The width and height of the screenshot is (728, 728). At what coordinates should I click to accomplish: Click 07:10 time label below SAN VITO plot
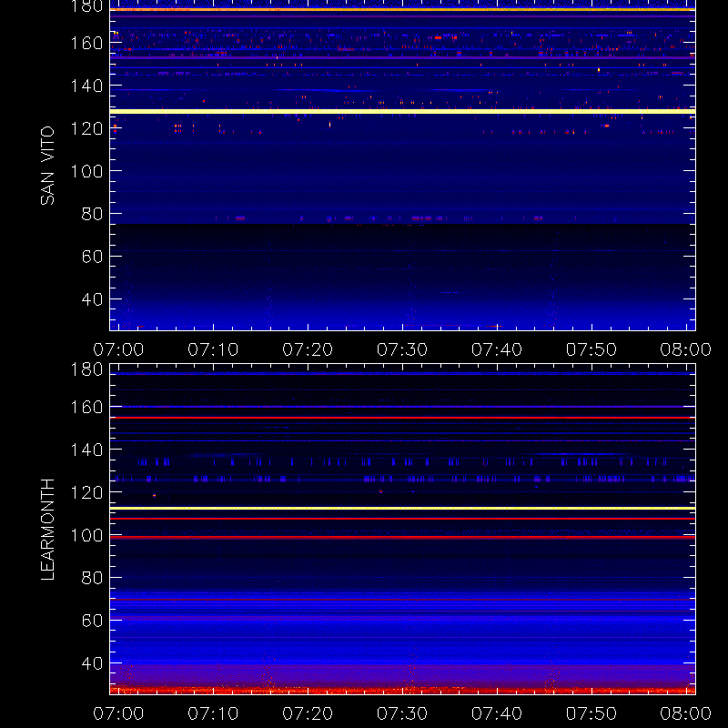click(213, 349)
